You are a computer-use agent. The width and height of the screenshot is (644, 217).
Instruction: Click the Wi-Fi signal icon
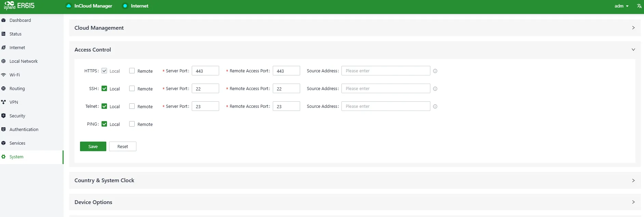(x=3, y=75)
